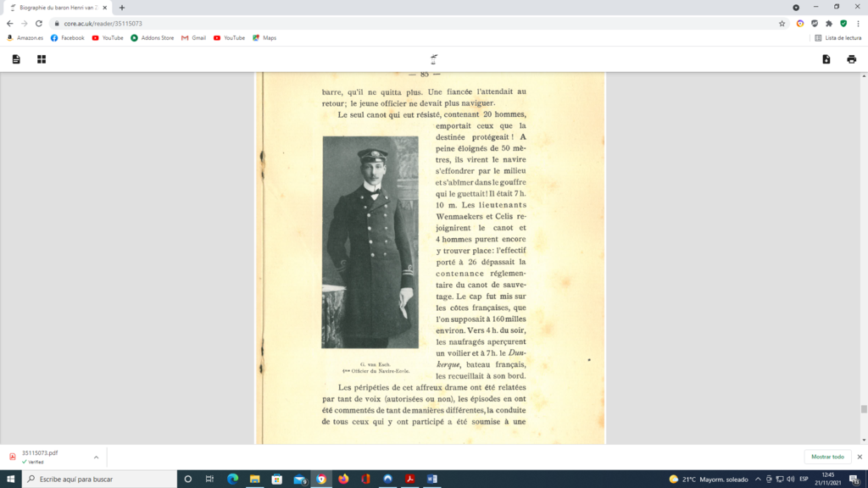The image size is (868, 488).
Task: Switch the ESP keyboard language indicator
Action: [804, 480]
